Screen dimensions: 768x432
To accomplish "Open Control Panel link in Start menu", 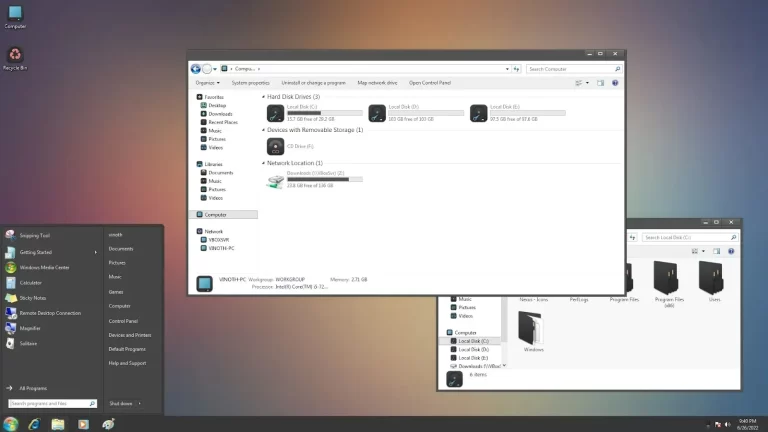I will [x=123, y=321].
